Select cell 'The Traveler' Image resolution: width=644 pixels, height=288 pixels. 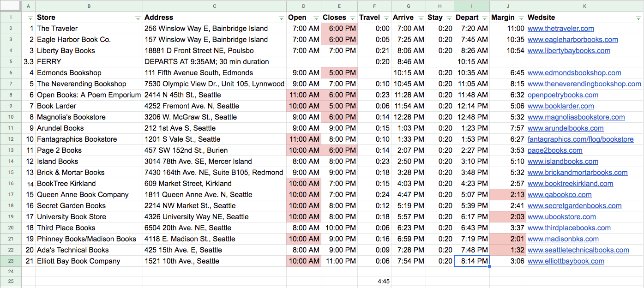[89, 29]
